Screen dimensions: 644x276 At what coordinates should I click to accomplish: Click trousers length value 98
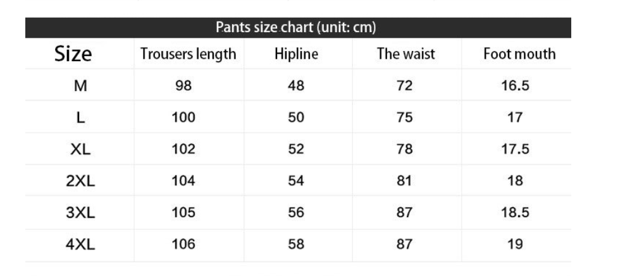point(183,86)
